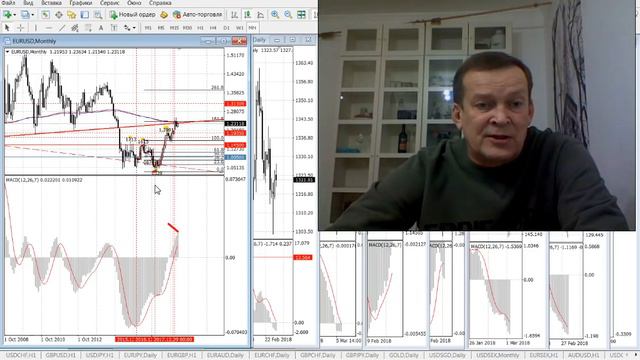Click the Profiles icon in the toolbar

(25, 15)
